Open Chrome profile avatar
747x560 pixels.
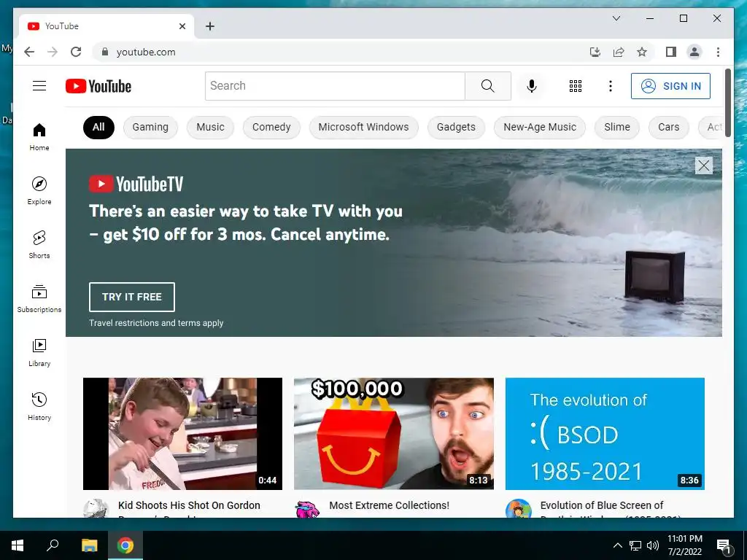(x=694, y=52)
